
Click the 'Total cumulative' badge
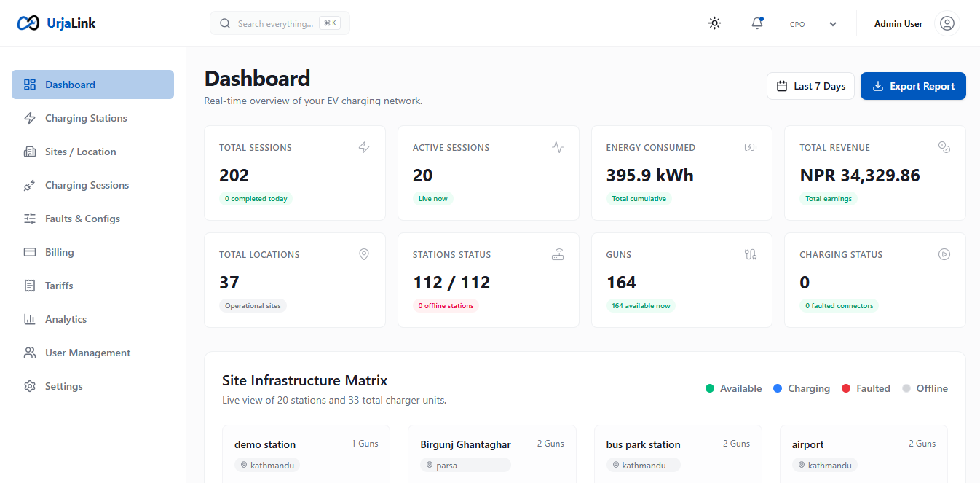639,199
